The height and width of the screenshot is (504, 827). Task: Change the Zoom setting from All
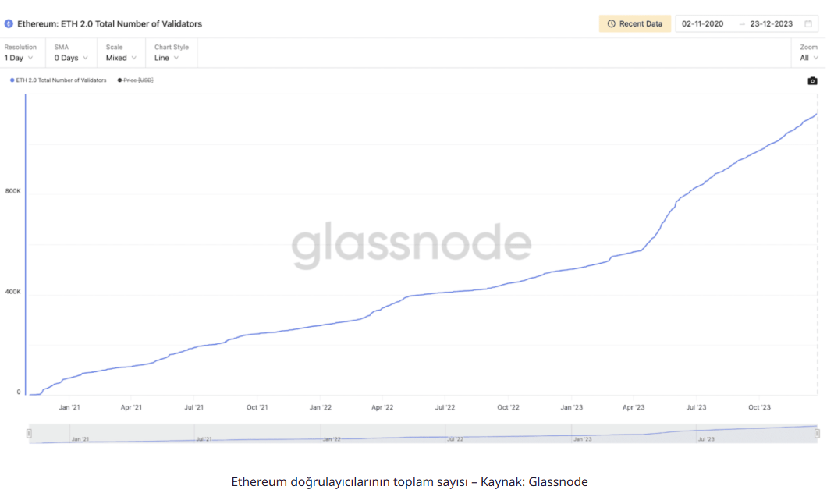pyautogui.click(x=808, y=57)
